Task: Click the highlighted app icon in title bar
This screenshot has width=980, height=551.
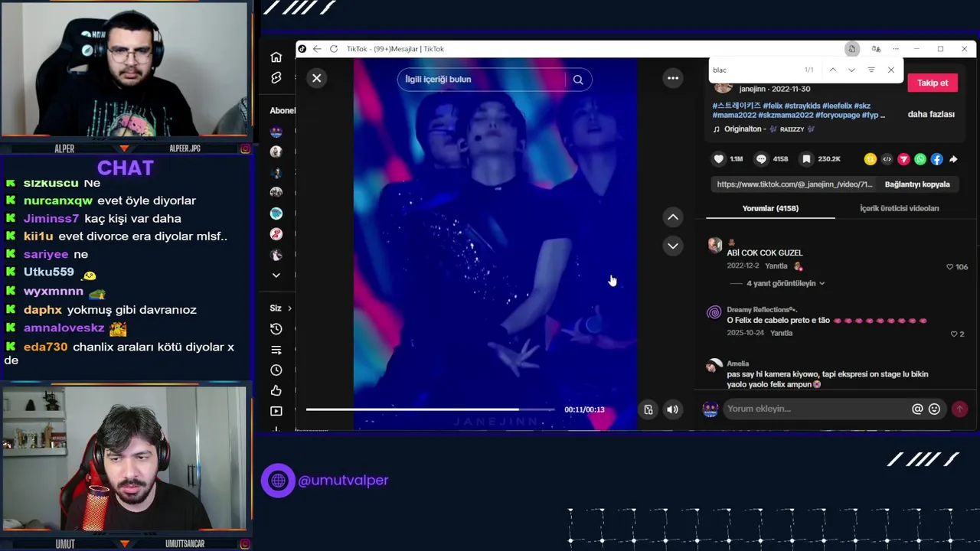Action: 851,49
